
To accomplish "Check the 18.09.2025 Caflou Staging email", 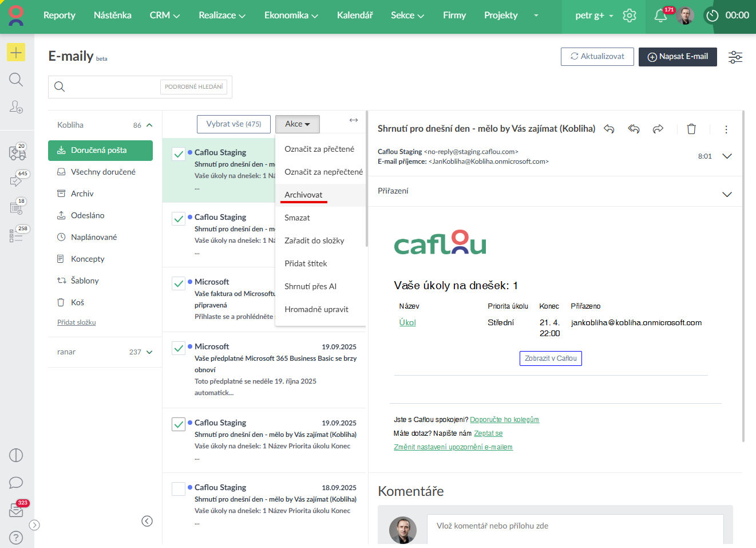I will 179,488.
